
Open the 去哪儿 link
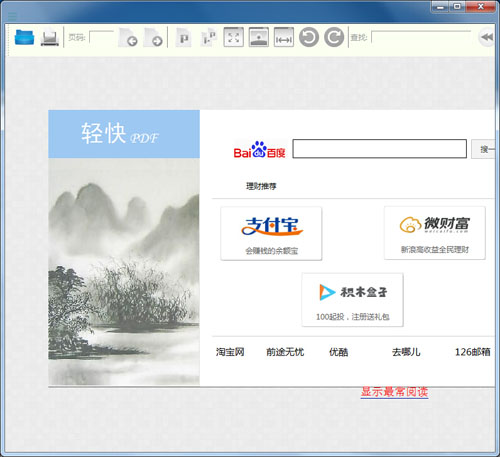click(x=406, y=352)
